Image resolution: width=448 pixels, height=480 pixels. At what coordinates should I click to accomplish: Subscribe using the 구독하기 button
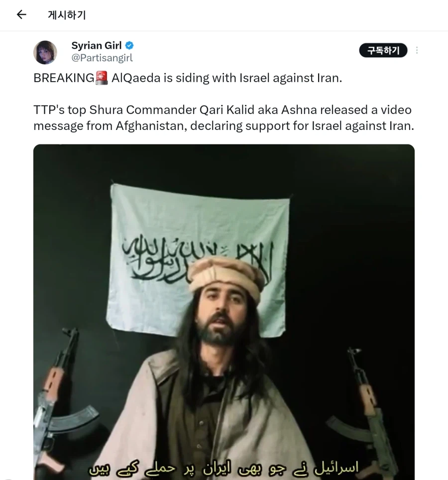click(383, 50)
